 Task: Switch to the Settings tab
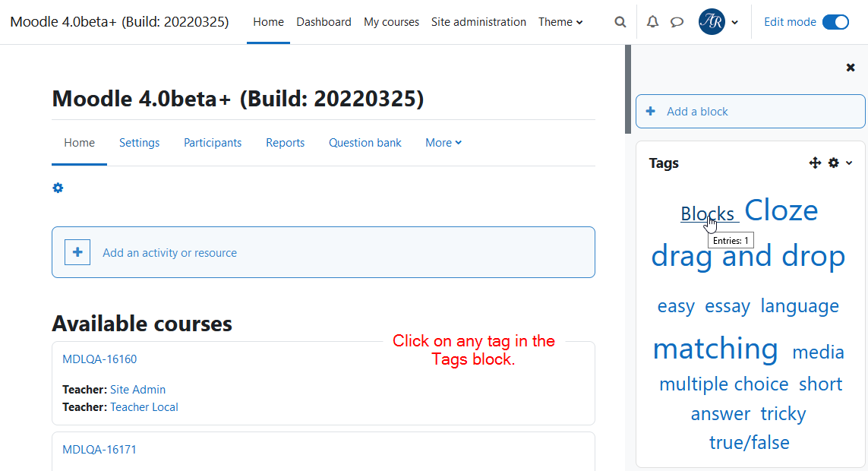click(x=140, y=143)
